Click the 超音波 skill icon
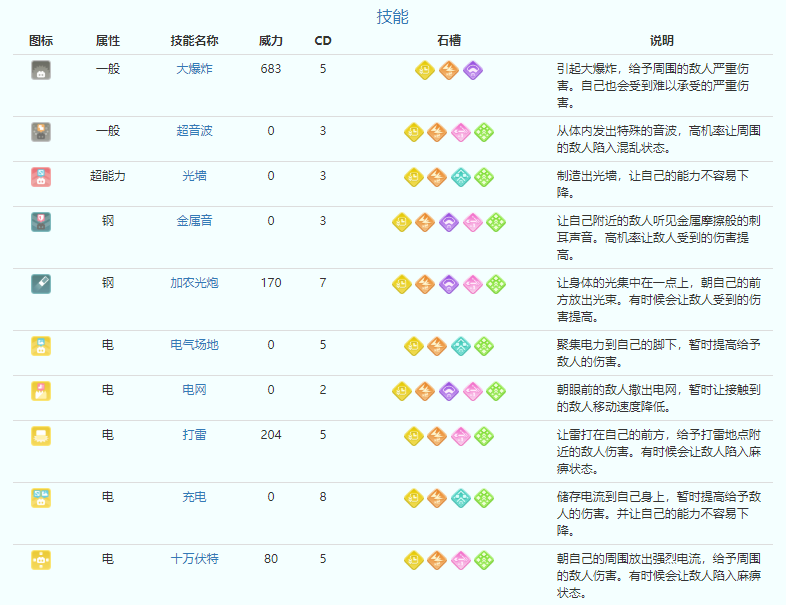This screenshot has height=605, width=786. 41,131
